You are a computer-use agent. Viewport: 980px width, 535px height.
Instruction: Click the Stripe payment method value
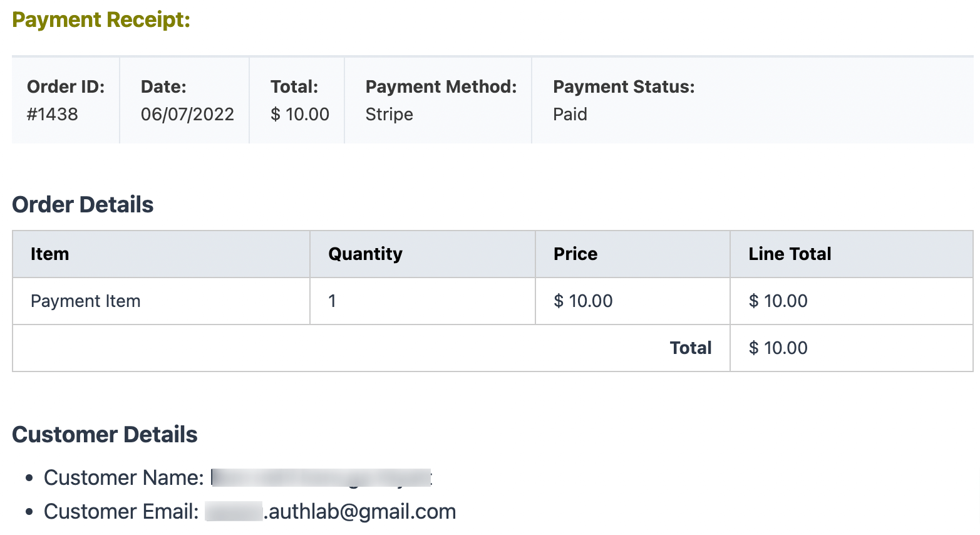389,114
